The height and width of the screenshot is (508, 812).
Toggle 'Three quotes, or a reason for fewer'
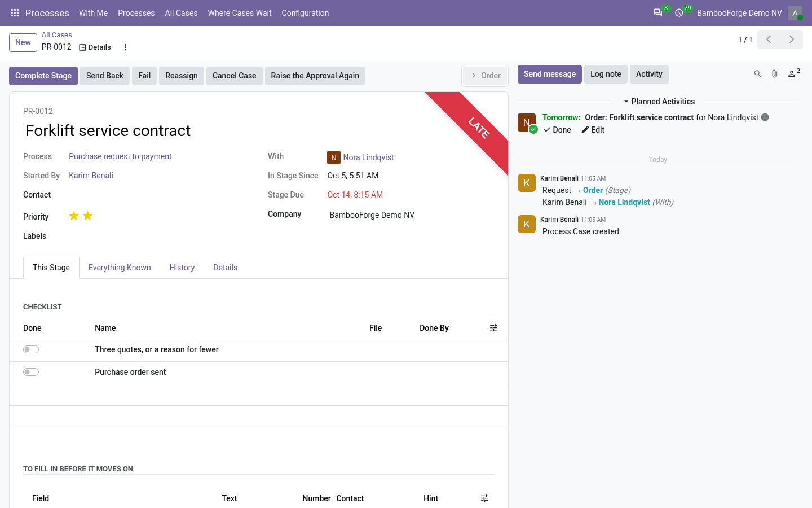(x=31, y=349)
